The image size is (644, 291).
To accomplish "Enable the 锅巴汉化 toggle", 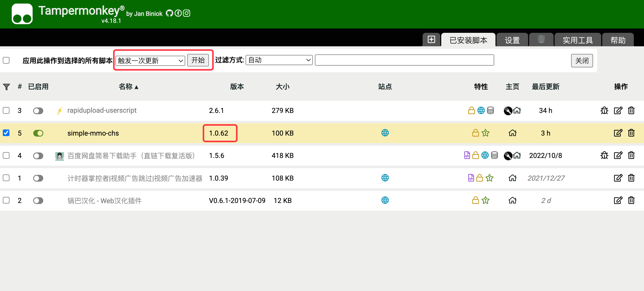I will [38, 201].
